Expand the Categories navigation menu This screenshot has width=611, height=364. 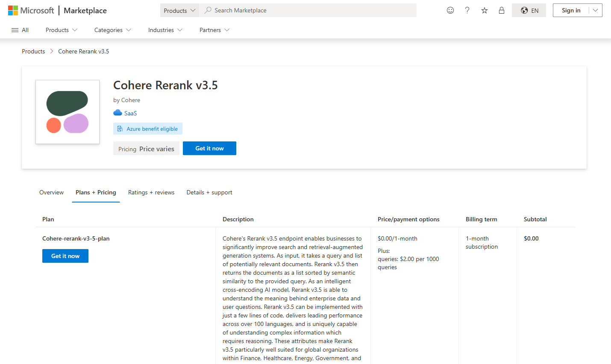click(x=113, y=30)
